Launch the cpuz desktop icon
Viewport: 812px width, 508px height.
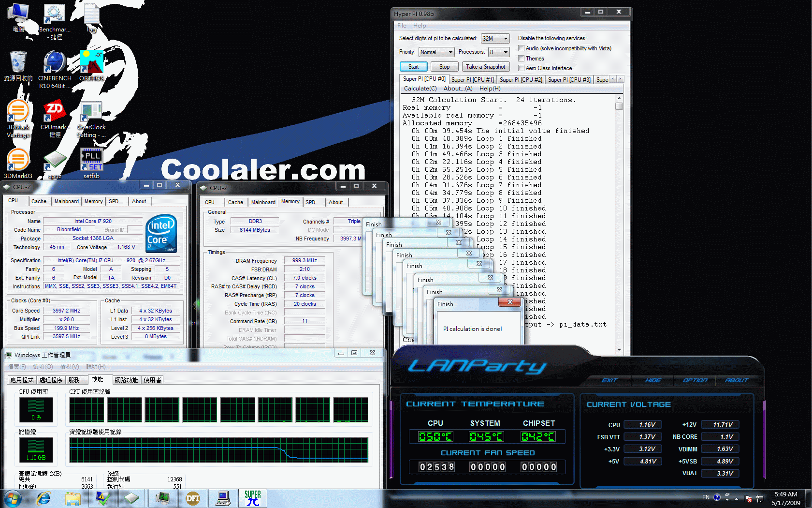55,164
